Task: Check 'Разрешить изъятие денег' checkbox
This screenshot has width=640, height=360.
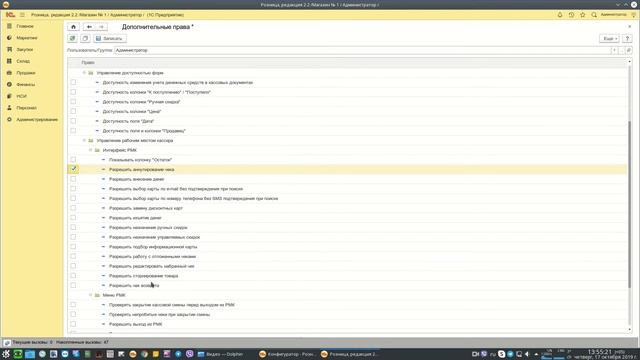Action: (73, 218)
